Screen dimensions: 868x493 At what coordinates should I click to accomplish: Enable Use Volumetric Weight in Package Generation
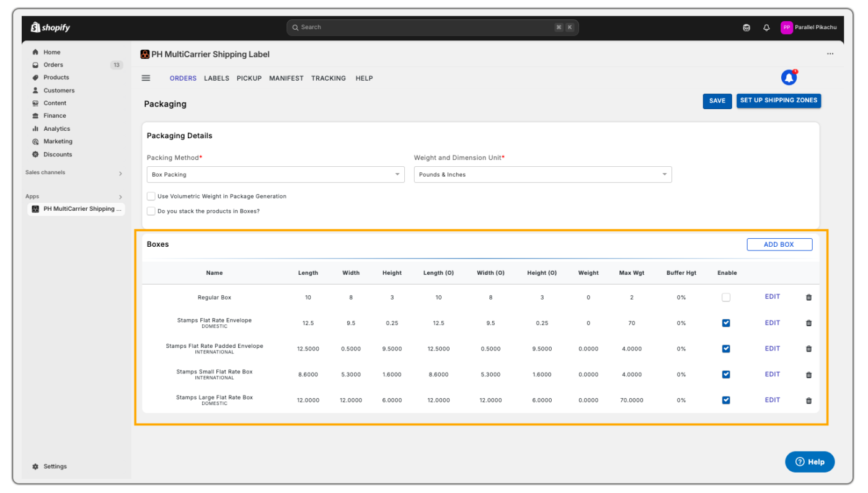(x=151, y=196)
